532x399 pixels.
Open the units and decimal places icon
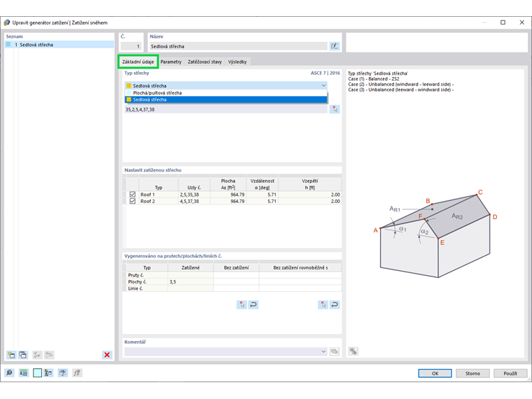[23, 373]
